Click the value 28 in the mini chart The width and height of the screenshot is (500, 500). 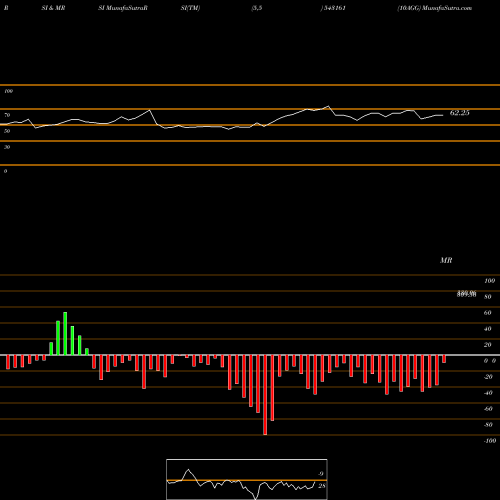322,486
